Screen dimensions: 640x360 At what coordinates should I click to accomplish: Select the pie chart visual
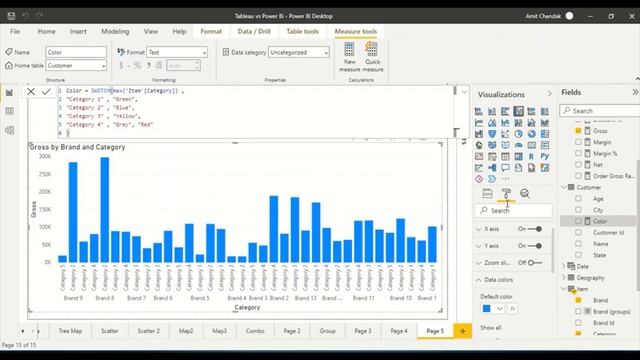pos(518,134)
